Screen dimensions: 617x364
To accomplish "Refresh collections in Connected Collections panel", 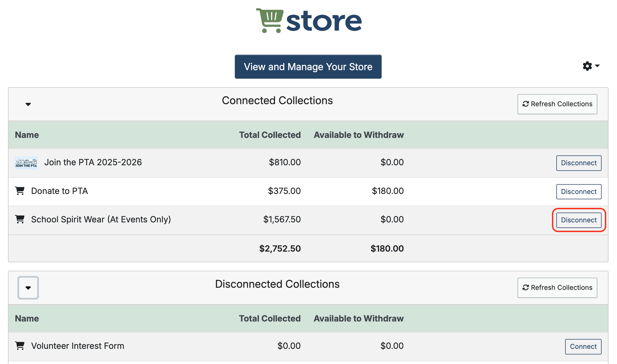I will point(557,104).
